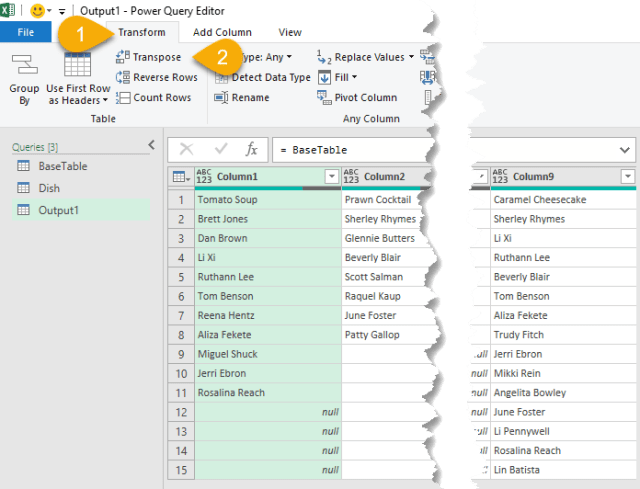This screenshot has height=489, width=640.
Task: Click Glennie Butters in Column2
Action: (386, 238)
